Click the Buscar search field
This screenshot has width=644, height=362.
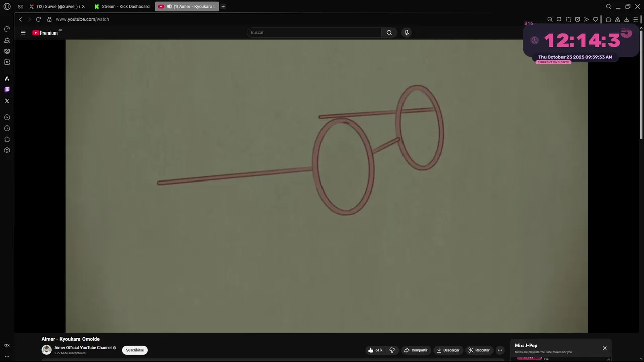click(x=314, y=33)
